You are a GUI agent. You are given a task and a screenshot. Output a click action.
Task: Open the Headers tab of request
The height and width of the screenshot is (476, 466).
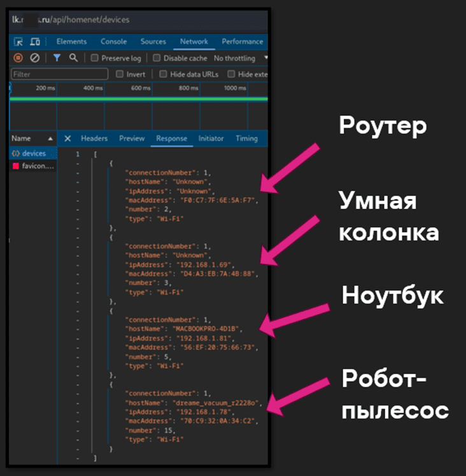coord(94,139)
